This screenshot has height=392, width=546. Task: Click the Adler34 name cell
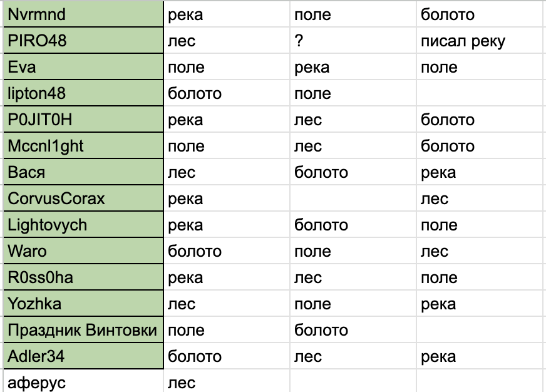(81, 356)
